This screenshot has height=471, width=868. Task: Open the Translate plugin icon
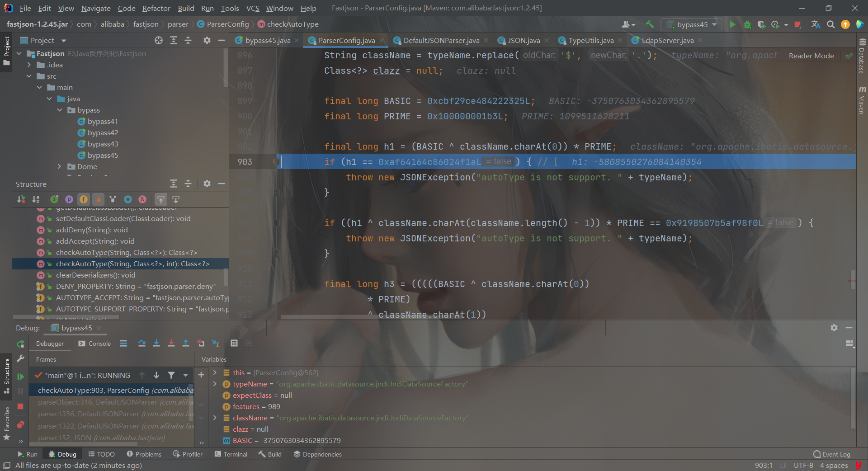point(816,24)
